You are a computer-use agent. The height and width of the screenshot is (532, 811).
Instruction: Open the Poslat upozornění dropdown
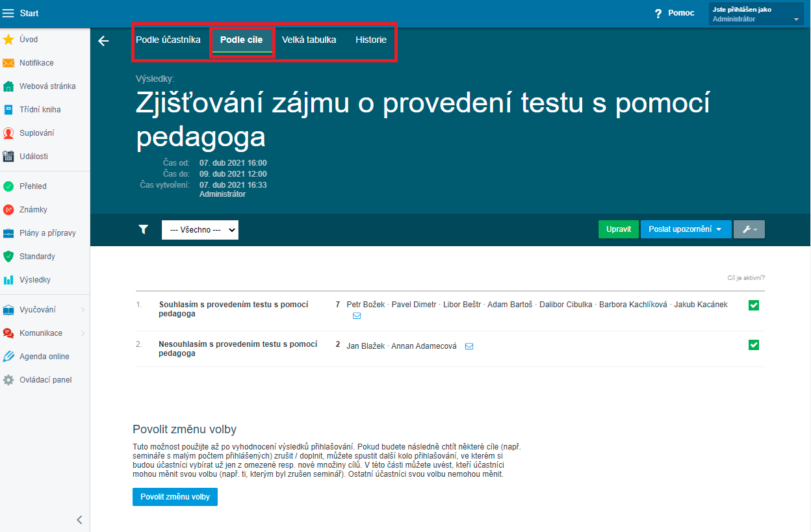coord(686,229)
